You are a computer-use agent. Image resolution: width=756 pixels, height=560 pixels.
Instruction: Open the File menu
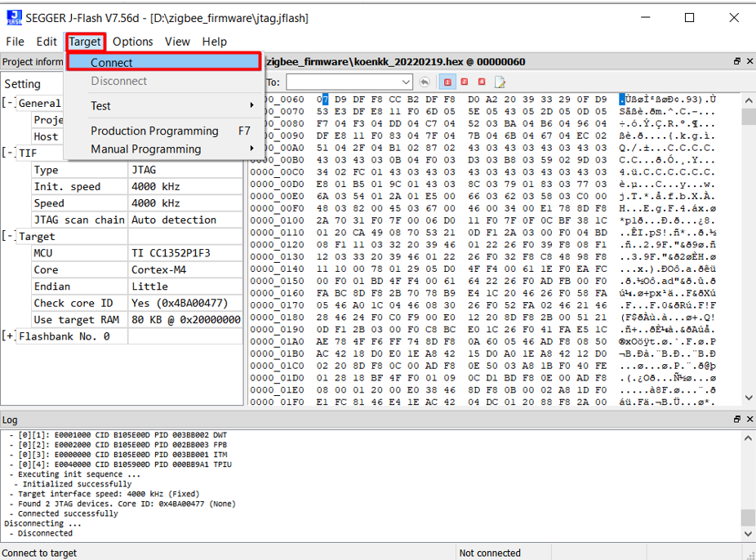tap(15, 42)
